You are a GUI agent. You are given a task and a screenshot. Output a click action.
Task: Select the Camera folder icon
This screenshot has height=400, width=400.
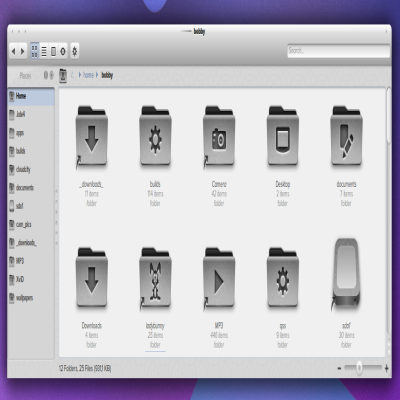tap(219, 137)
